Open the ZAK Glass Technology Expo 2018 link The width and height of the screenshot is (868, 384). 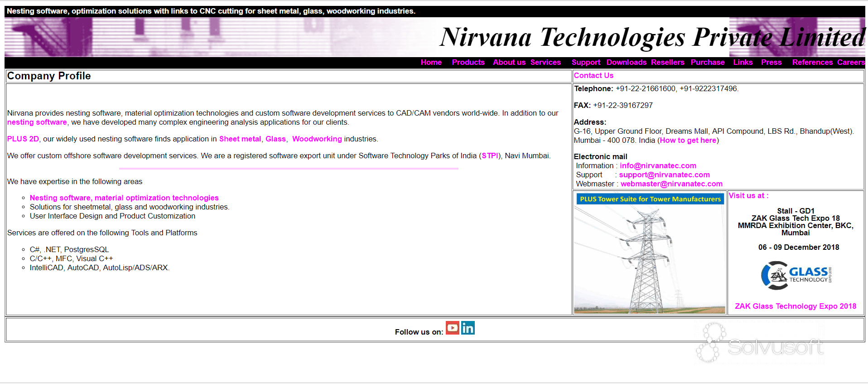[x=796, y=306]
